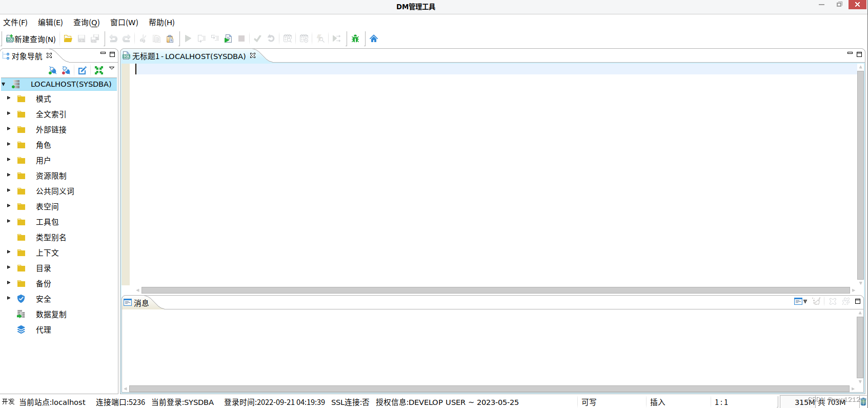Open the 窗口(W) menu
This screenshot has width=868, height=408.
(x=124, y=23)
